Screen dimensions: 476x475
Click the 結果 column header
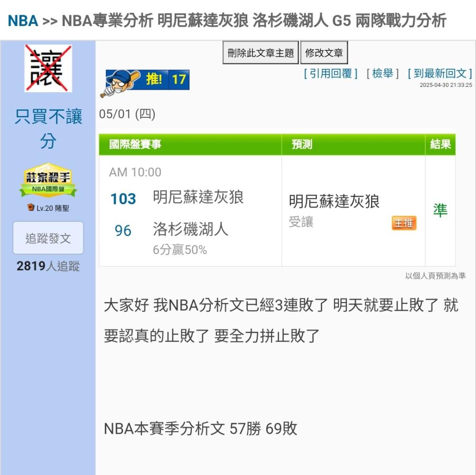point(440,144)
